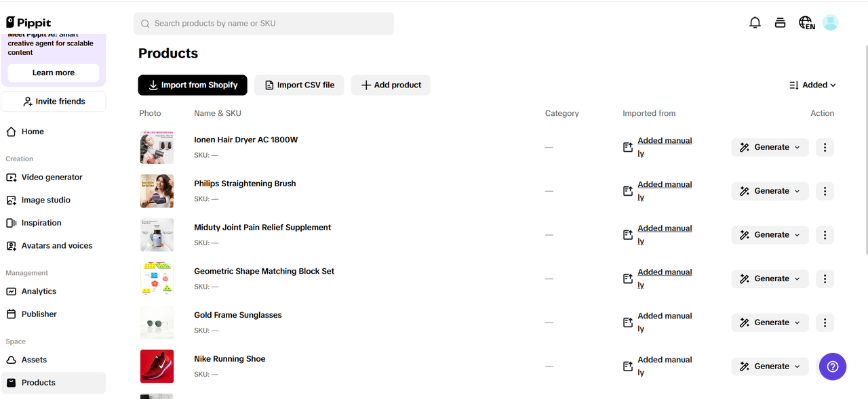This screenshot has width=868, height=399.
Task: Select Inspiration in the sidebar
Action: tap(42, 222)
